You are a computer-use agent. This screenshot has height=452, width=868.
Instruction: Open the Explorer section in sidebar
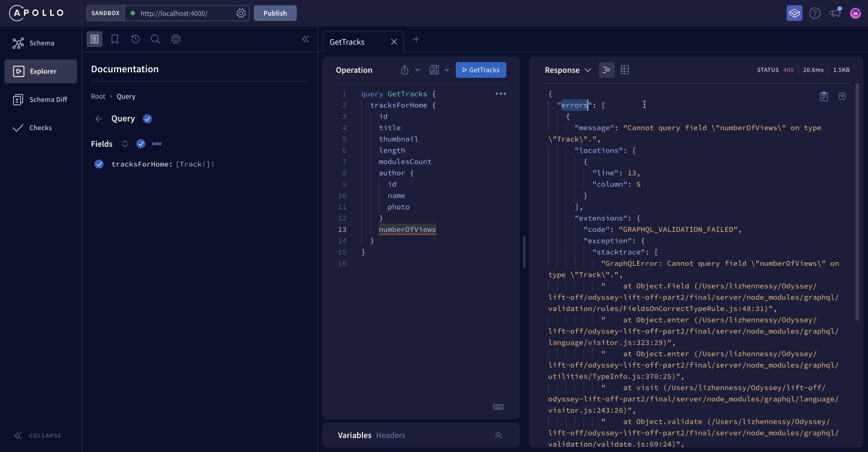(x=40, y=71)
